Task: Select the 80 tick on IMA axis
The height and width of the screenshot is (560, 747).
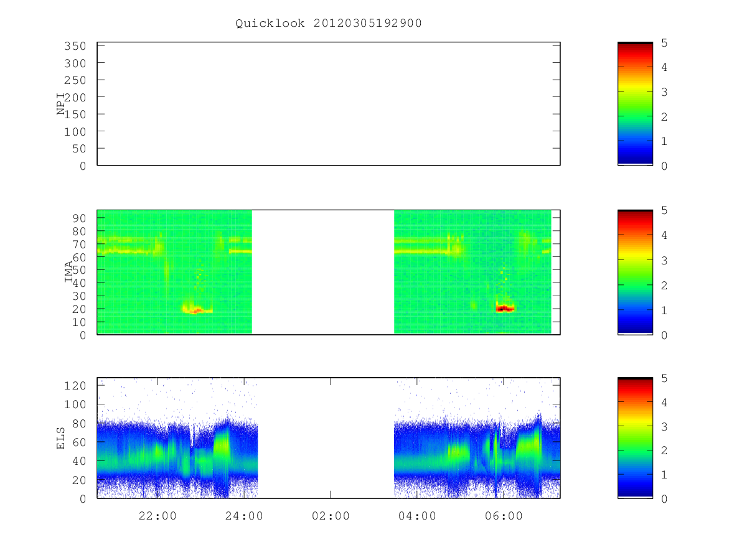Action: coord(79,231)
